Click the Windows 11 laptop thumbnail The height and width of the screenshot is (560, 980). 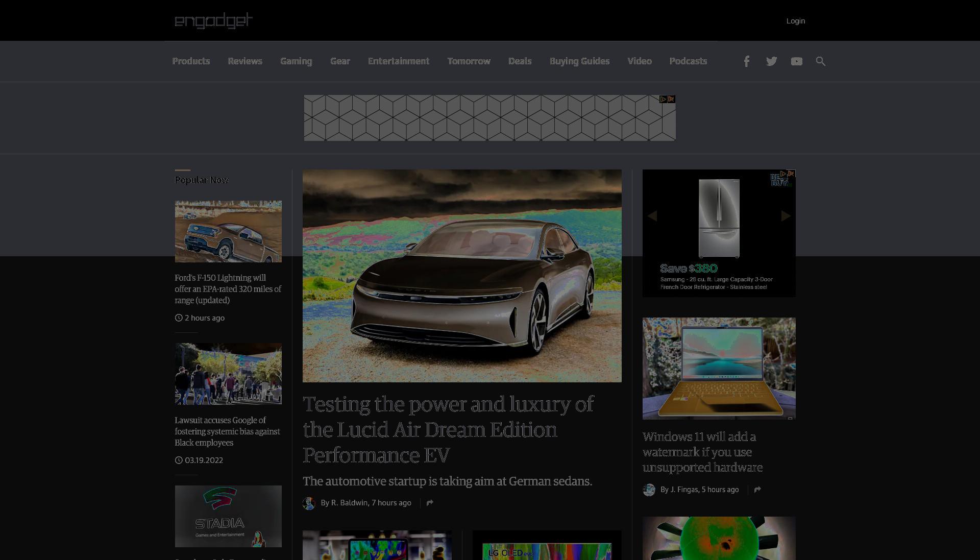click(x=719, y=369)
